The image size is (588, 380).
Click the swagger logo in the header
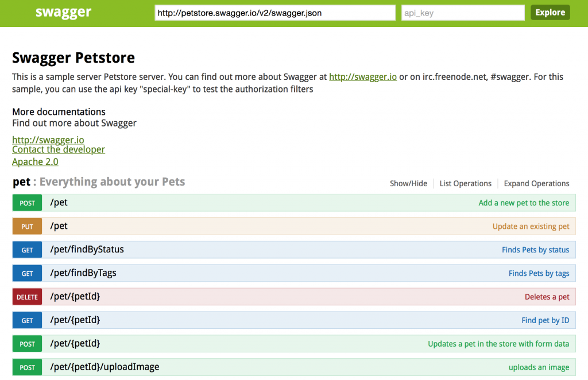pos(63,13)
